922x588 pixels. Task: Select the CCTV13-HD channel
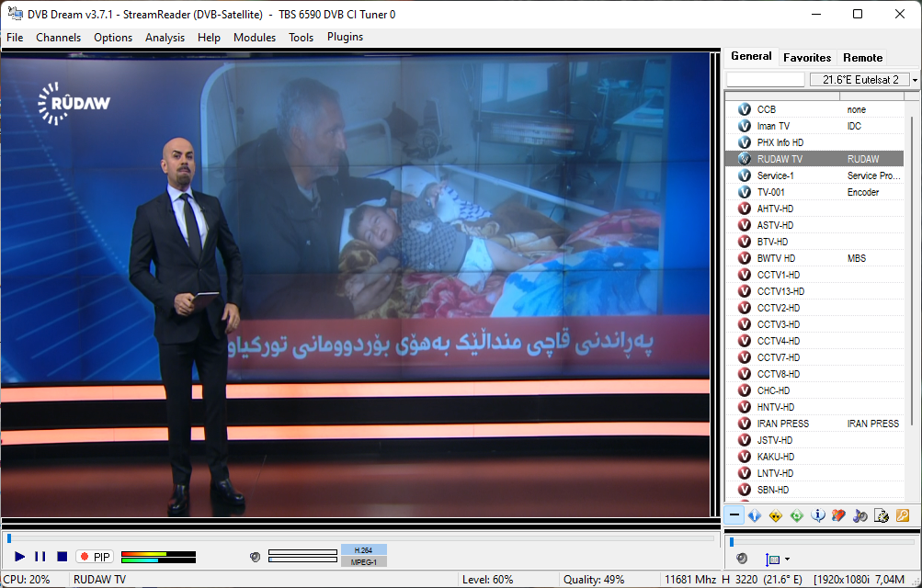tap(814, 291)
